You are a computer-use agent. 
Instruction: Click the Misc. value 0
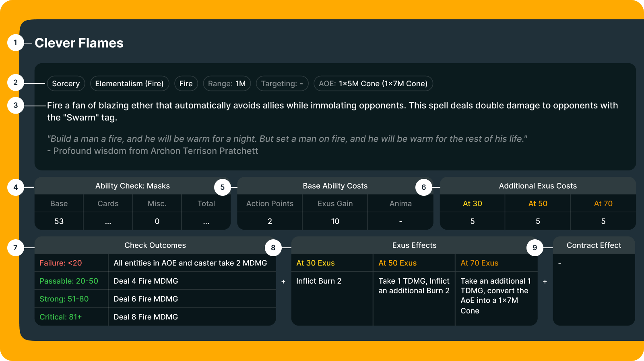click(x=157, y=221)
